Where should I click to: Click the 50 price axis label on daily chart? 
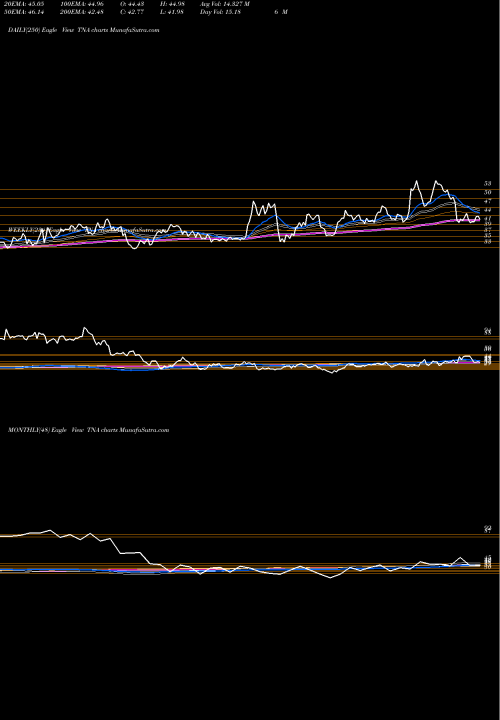tap(488, 192)
